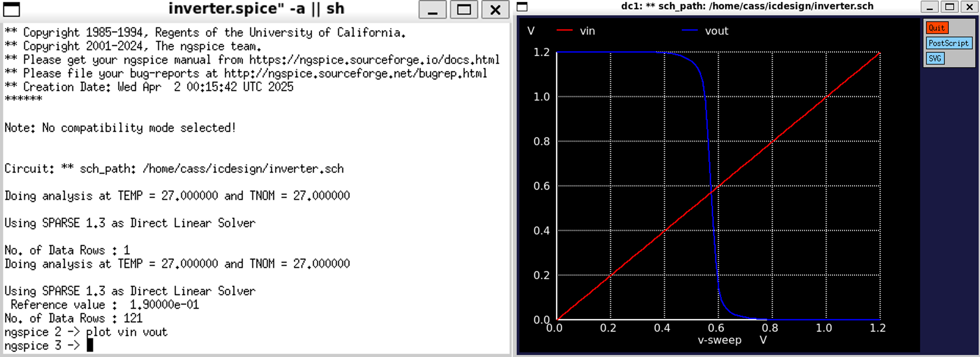This screenshot has width=980, height=357.
Task: Minimize the ngspice terminal window
Action: pos(432,10)
